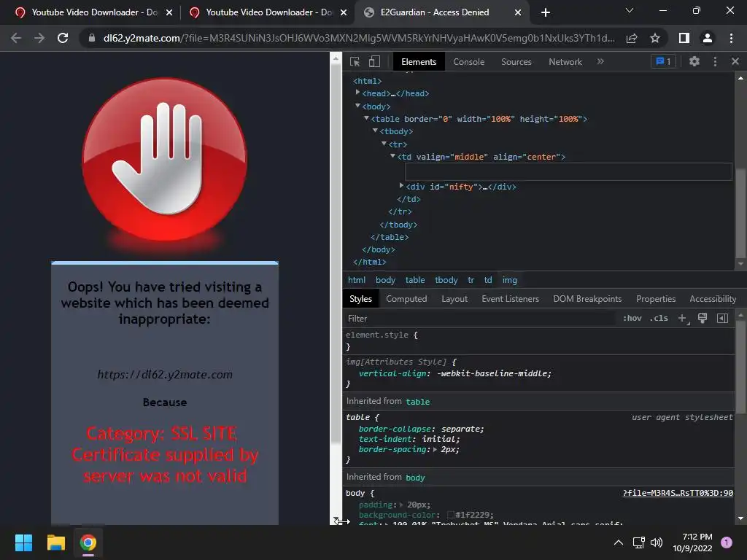Screen dimensions: 747x560
Task: Expand the head element node
Action: tap(357, 93)
